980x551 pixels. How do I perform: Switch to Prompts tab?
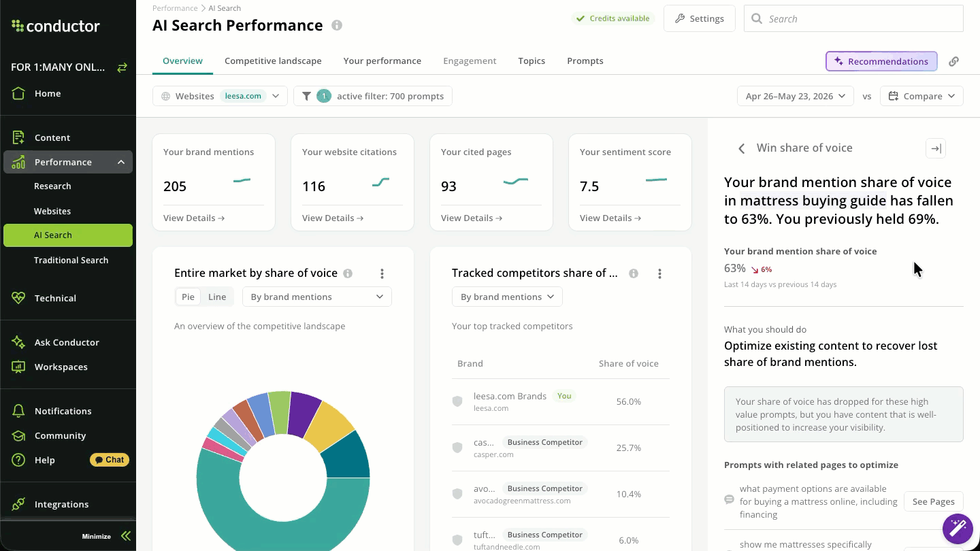(x=585, y=61)
